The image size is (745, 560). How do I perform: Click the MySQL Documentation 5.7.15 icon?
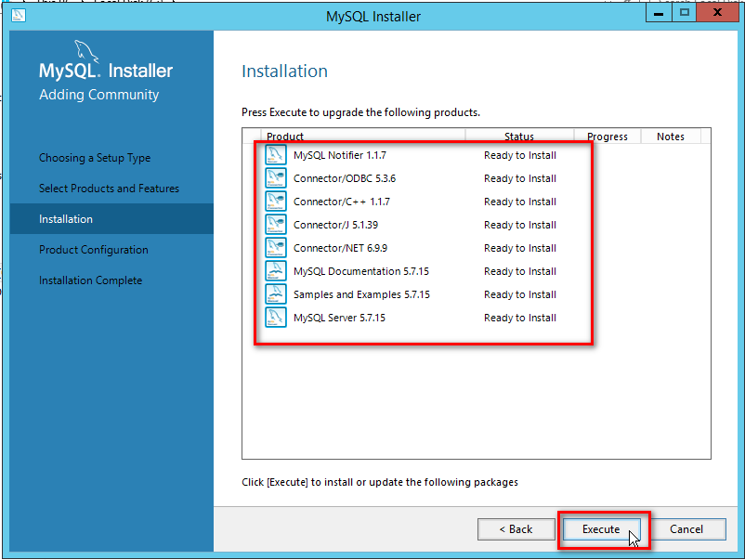click(276, 271)
